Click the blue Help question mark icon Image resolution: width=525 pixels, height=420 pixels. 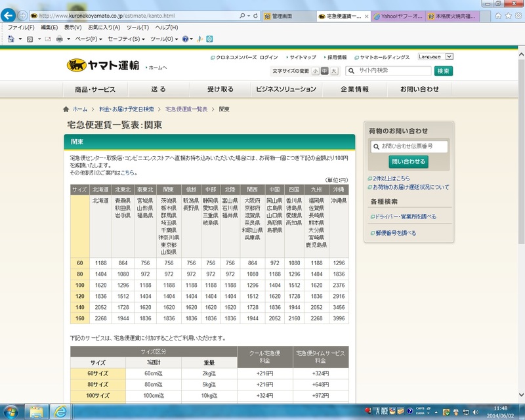click(185, 39)
